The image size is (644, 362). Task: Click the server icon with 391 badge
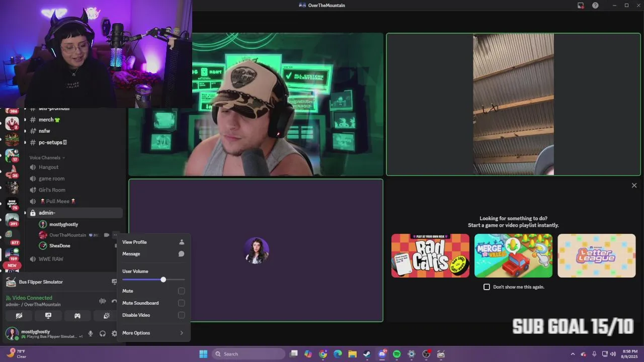(x=12, y=219)
